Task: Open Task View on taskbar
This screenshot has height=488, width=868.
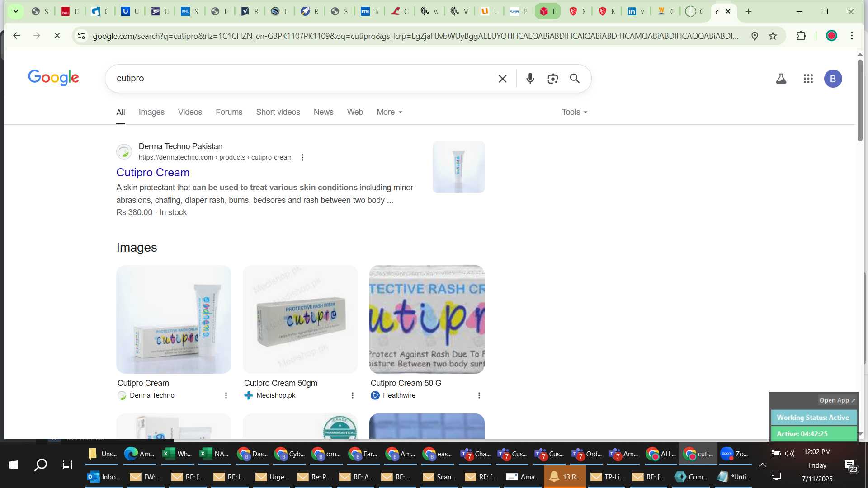Action: pyautogui.click(x=68, y=465)
